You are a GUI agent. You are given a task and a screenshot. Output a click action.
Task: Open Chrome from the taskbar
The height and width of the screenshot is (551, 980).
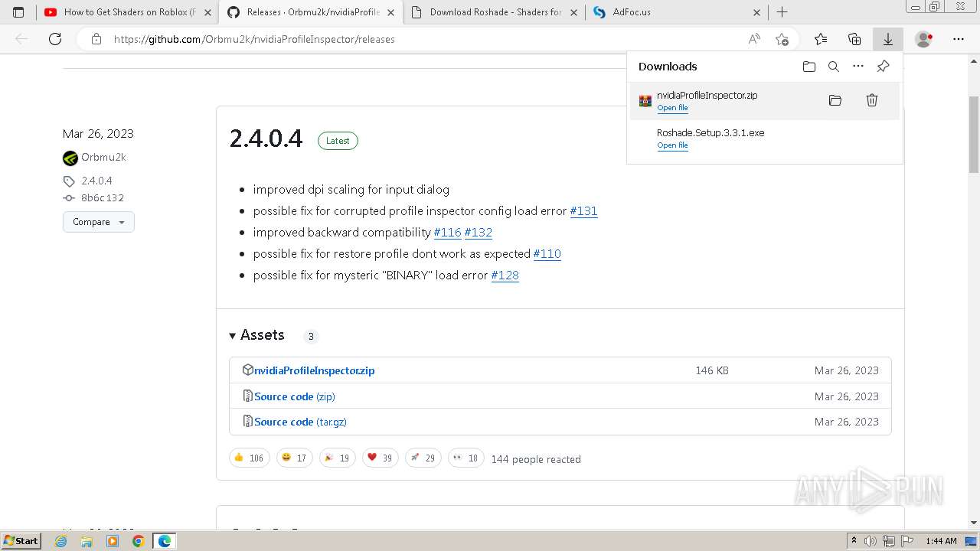point(138,541)
